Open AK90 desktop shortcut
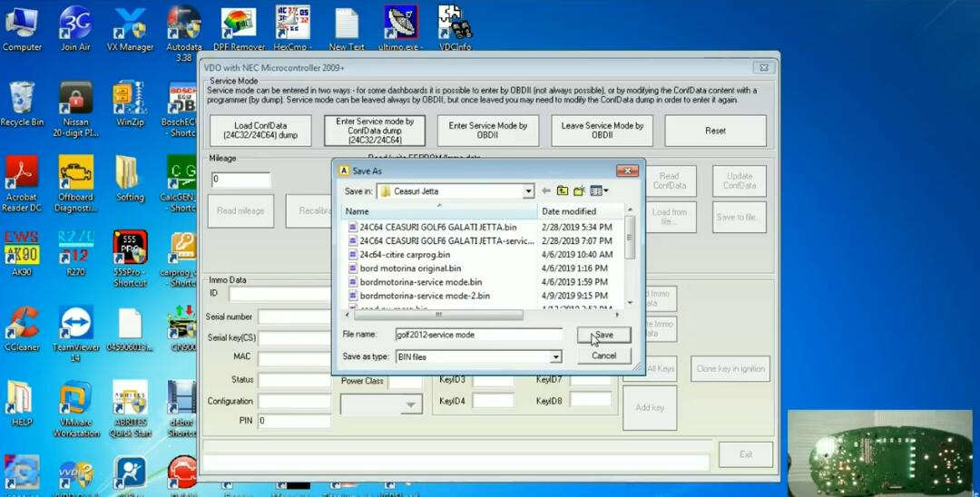The height and width of the screenshot is (497, 980). [x=22, y=254]
